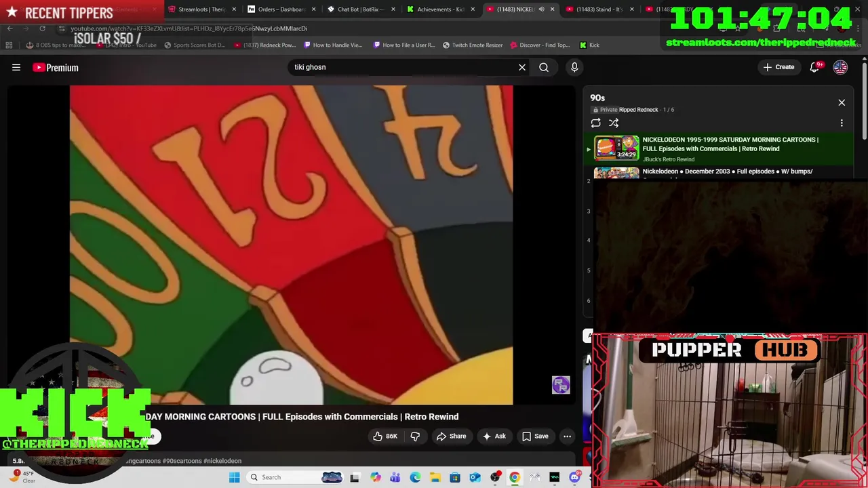The image size is (868, 488).
Task: Start voice search with the microphone
Action: tap(574, 68)
